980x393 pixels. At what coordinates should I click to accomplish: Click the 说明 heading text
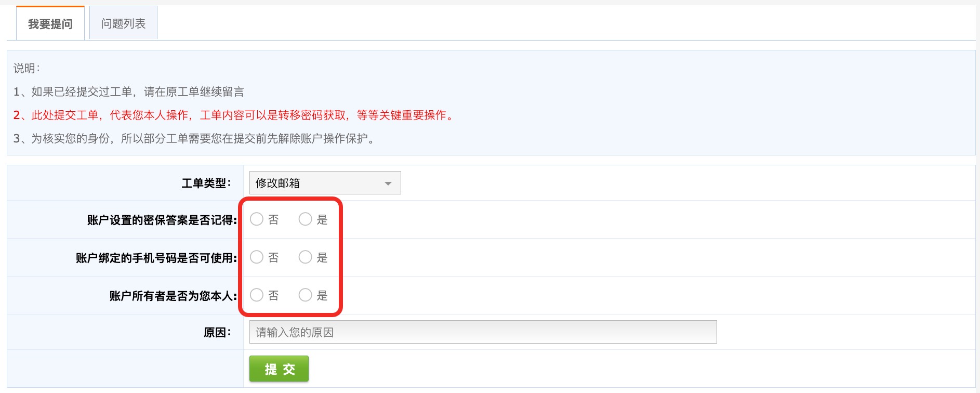(27, 68)
